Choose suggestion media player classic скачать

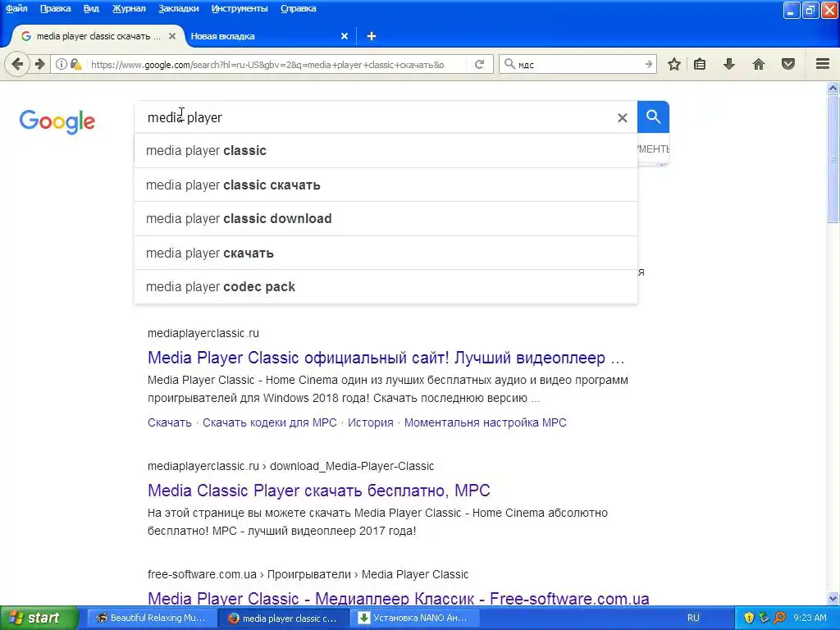[386, 185]
